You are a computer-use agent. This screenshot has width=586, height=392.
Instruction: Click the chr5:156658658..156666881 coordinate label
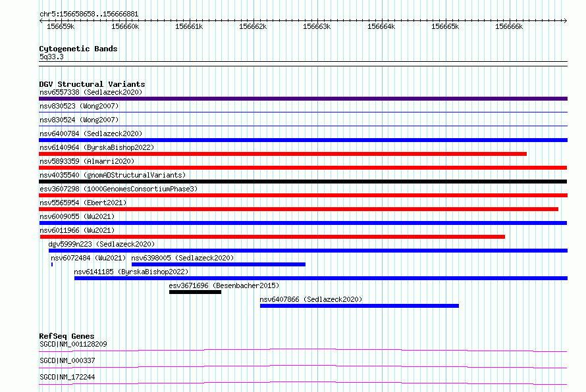click(x=89, y=14)
